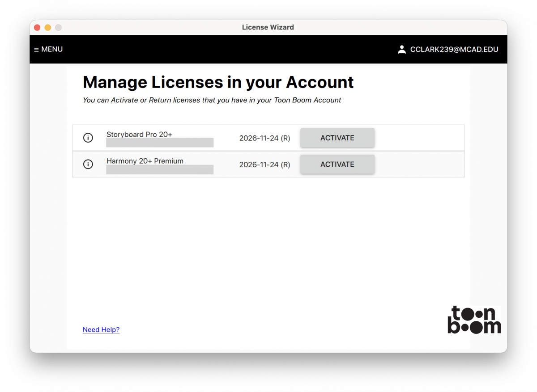537x392 pixels.
Task: Click the Harmony Premium expiry date 2026-11-24 (R)
Action: tap(264, 164)
